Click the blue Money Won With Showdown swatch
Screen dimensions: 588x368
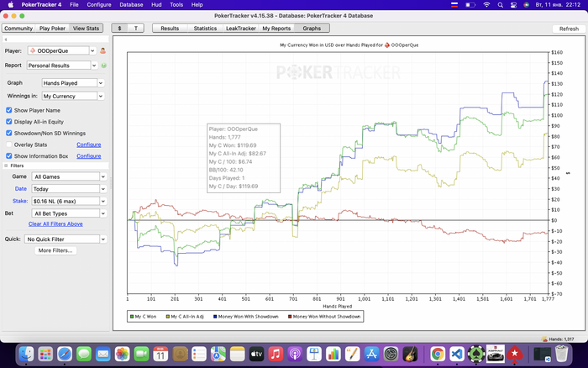(x=215, y=317)
